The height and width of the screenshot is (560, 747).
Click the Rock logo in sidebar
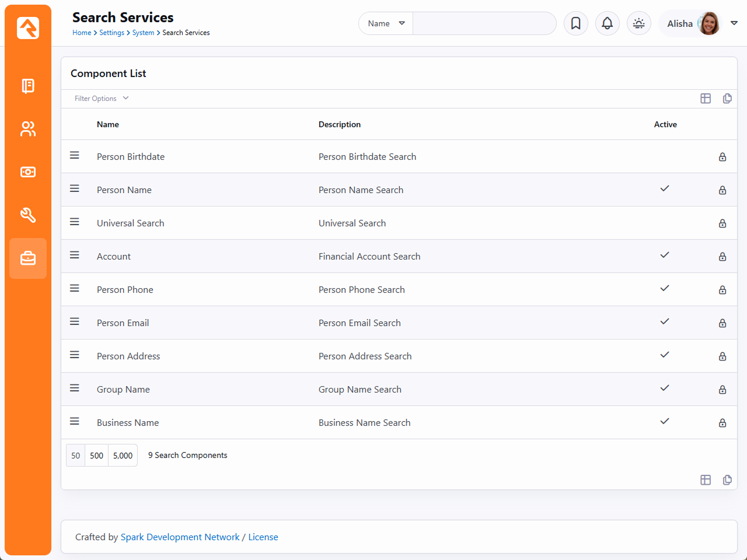[x=28, y=27]
